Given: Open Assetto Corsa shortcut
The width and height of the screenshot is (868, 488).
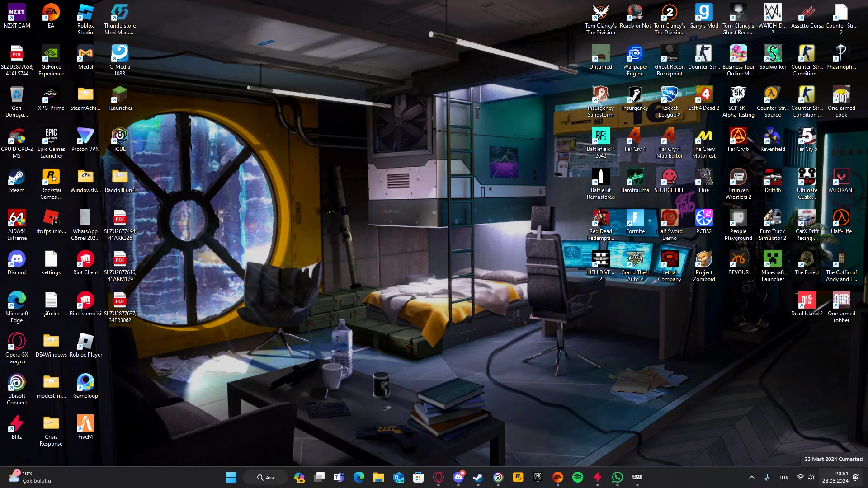Looking at the screenshot, I should (807, 17).
